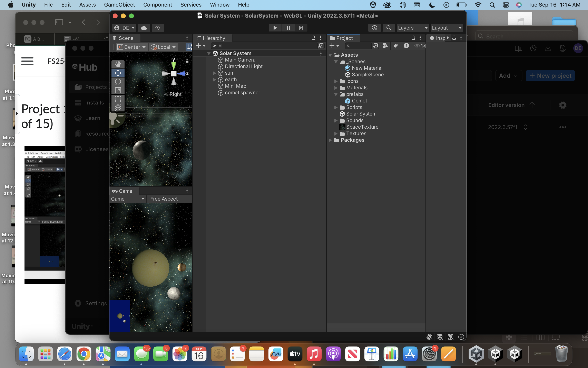Open Hierarchy panel three-dot options menu
The height and width of the screenshot is (368, 588).
[x=321, y=38]
